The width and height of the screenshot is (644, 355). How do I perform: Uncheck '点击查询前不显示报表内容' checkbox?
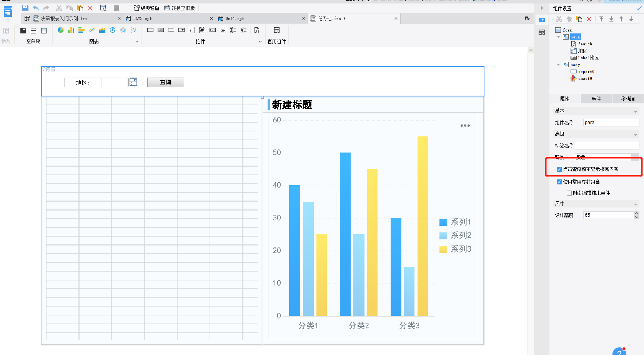click(x=559, y=169)
